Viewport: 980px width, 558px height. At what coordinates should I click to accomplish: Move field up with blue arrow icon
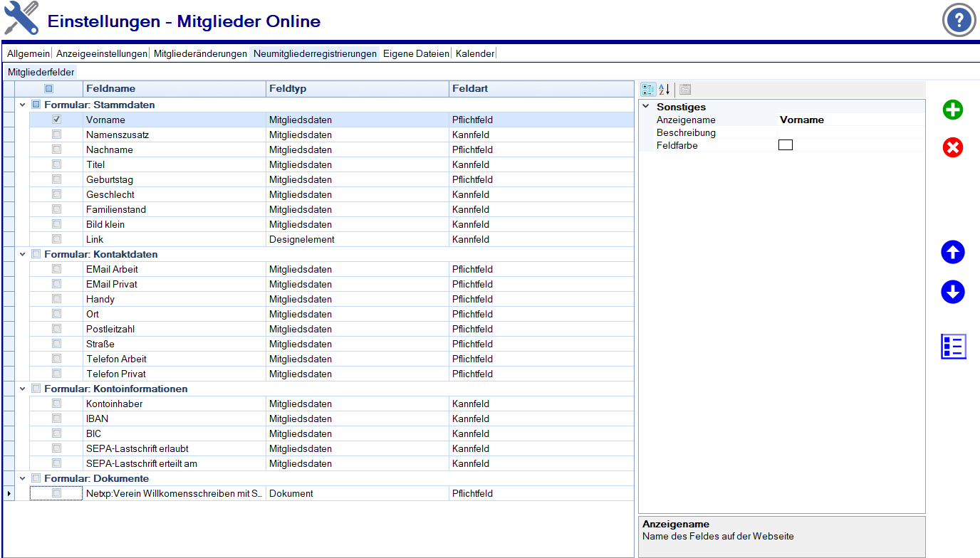953,253
